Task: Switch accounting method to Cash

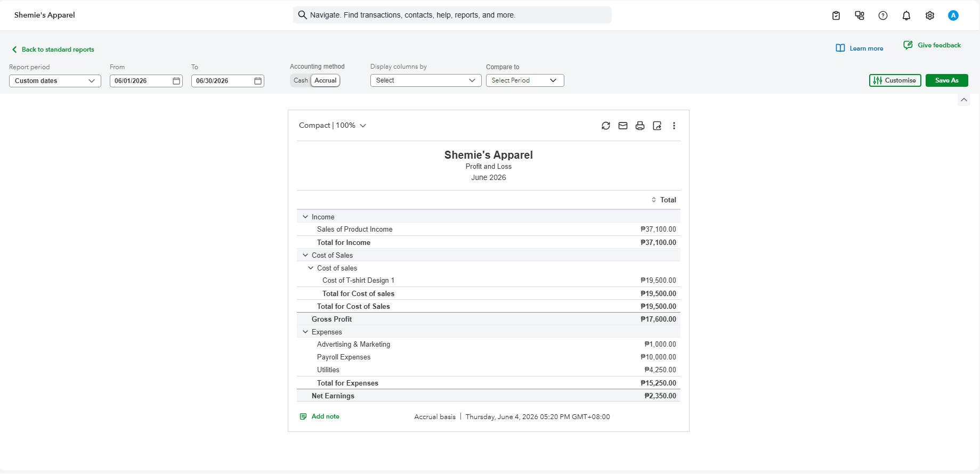Action: pyautogui.click(x=301, y=80)
